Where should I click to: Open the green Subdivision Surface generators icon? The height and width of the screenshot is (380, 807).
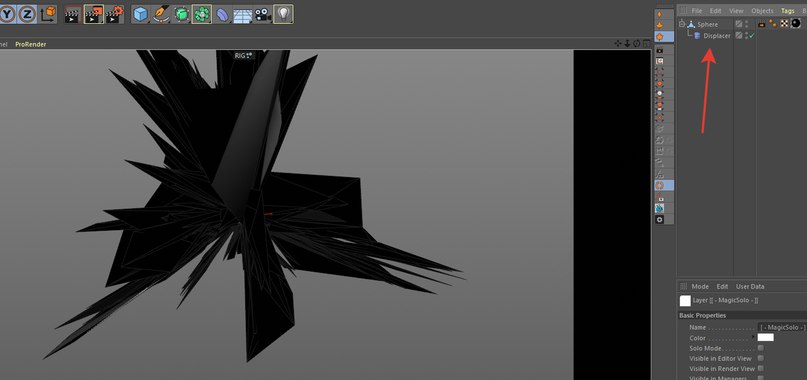[181, 14]
